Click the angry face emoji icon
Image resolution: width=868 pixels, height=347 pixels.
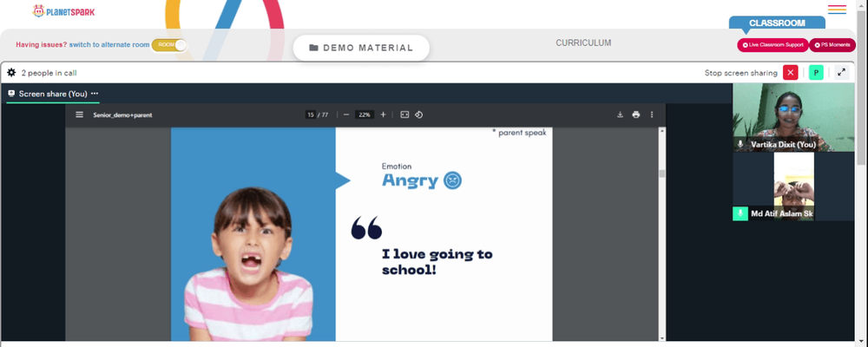[453, 180]
